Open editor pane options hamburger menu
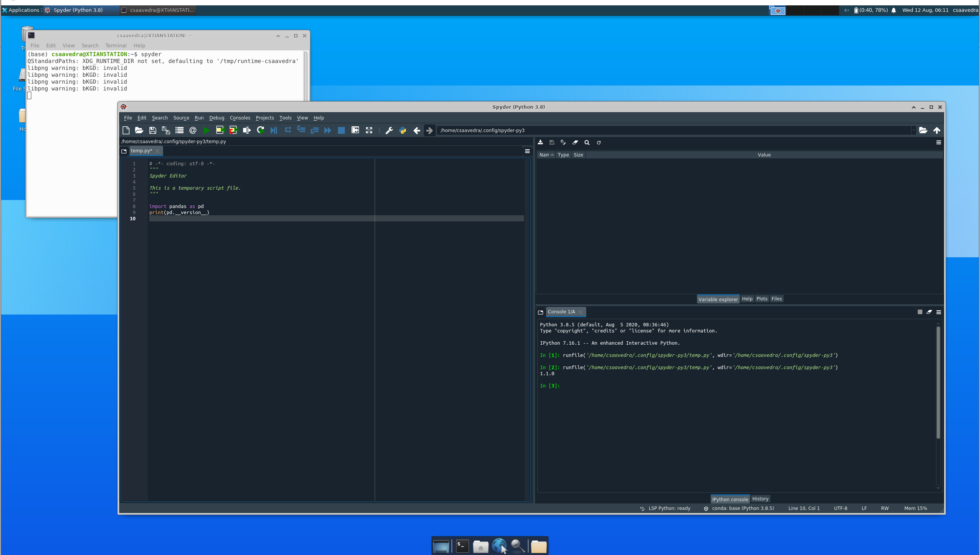The height and width of the screenshot is (555, 980). (527, 151)
